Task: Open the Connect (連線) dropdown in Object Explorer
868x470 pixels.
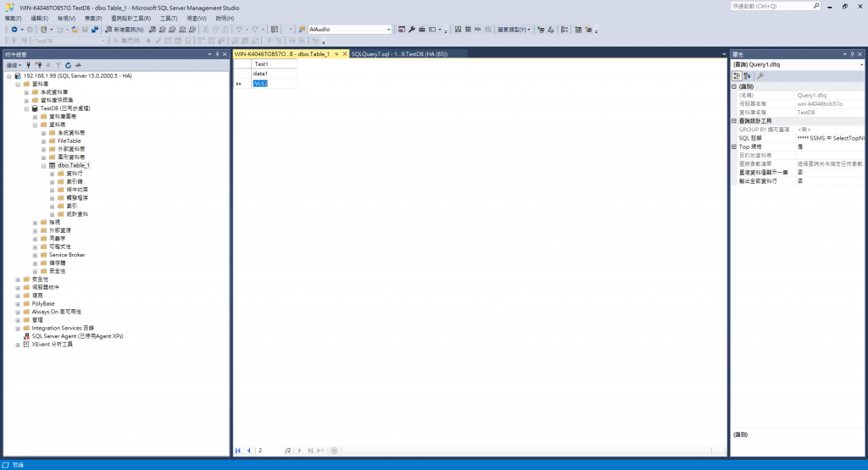Action: coord(14,65)
